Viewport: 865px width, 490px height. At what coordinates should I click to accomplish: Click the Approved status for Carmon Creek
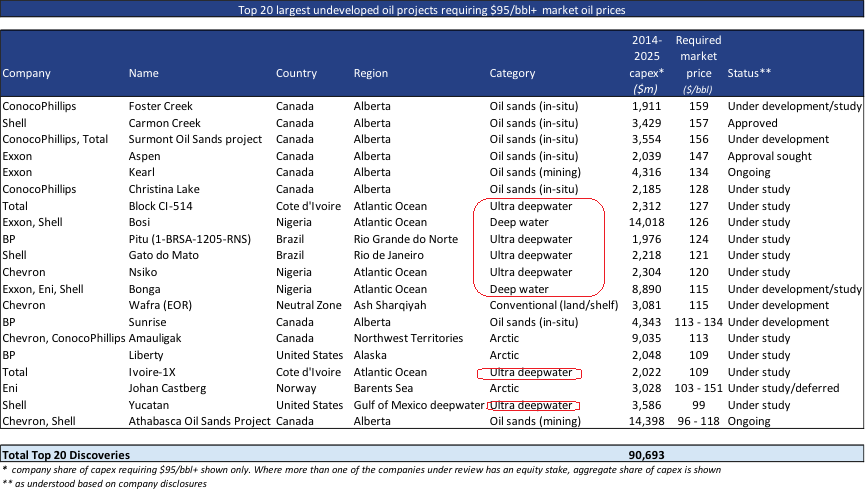[752, 123]
